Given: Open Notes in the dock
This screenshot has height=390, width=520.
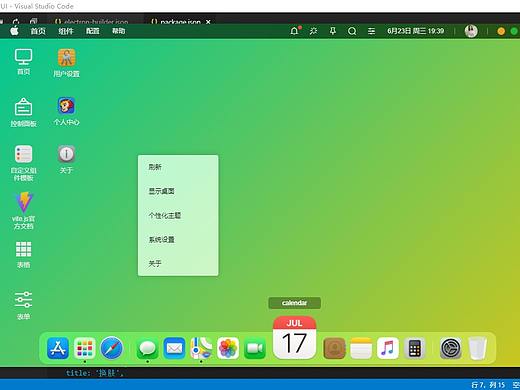Looking at the screenshot, I should (361, 348).
